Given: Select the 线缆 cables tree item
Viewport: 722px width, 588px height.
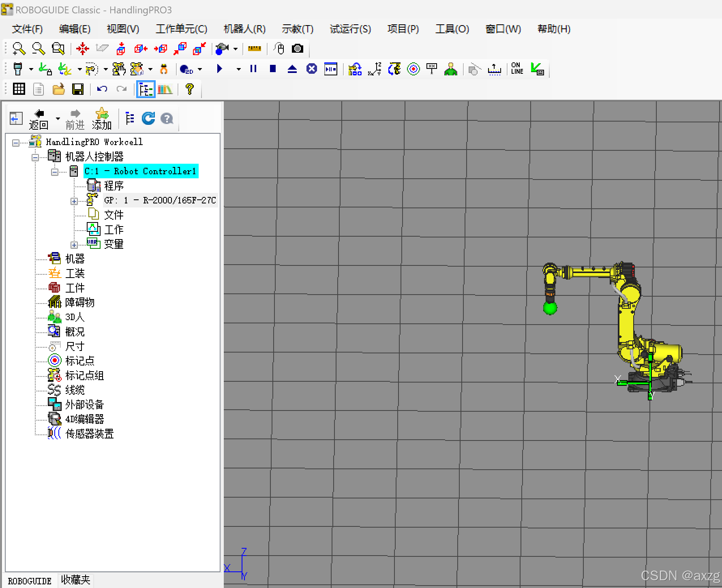Looking at the screenshot, I should 75,390.
